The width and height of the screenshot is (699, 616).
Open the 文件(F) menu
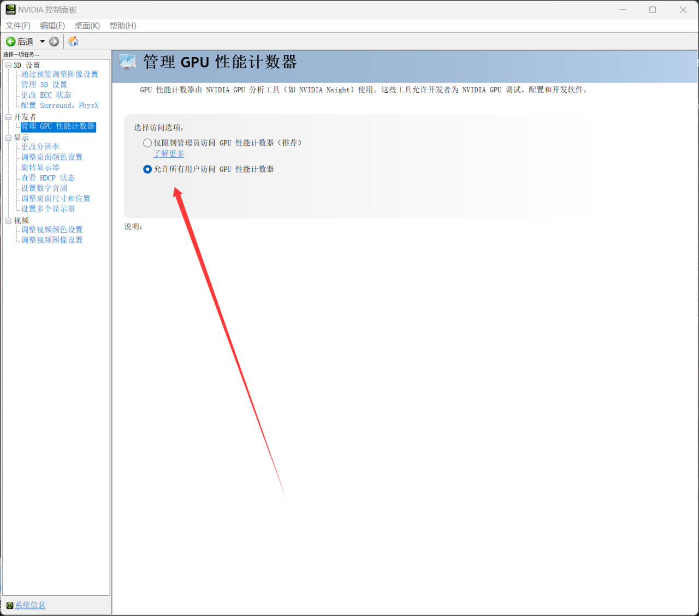click(x=18, y=26)
